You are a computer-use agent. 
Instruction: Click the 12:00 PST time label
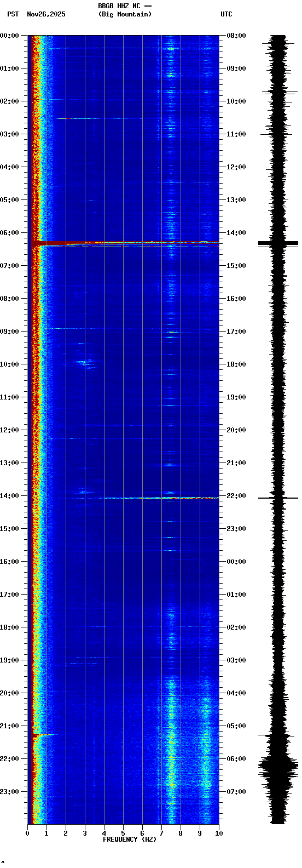click(x=10, y=430)
